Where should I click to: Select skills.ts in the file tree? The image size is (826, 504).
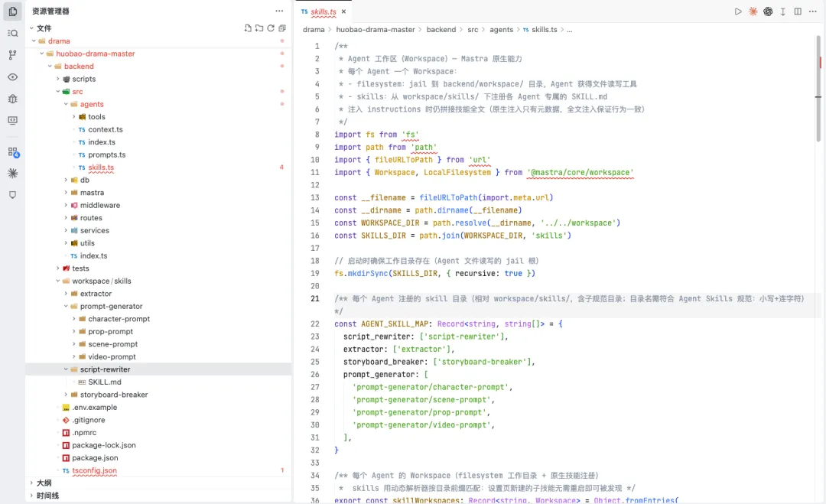click(101, 167)
